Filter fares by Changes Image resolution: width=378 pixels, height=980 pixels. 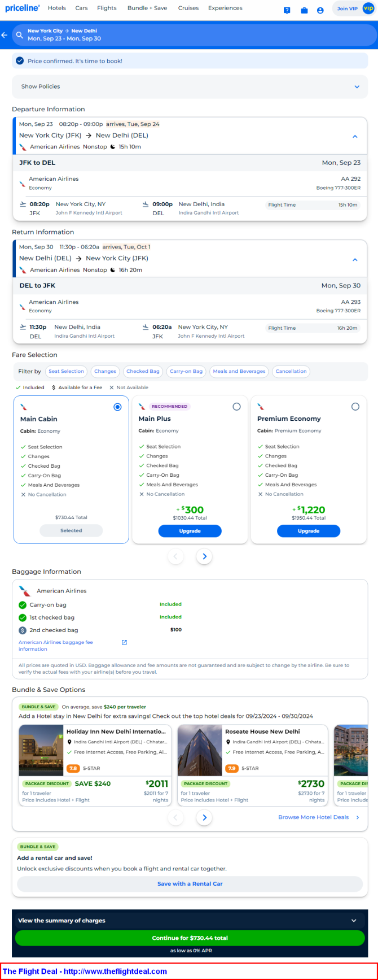pos(105,372)
